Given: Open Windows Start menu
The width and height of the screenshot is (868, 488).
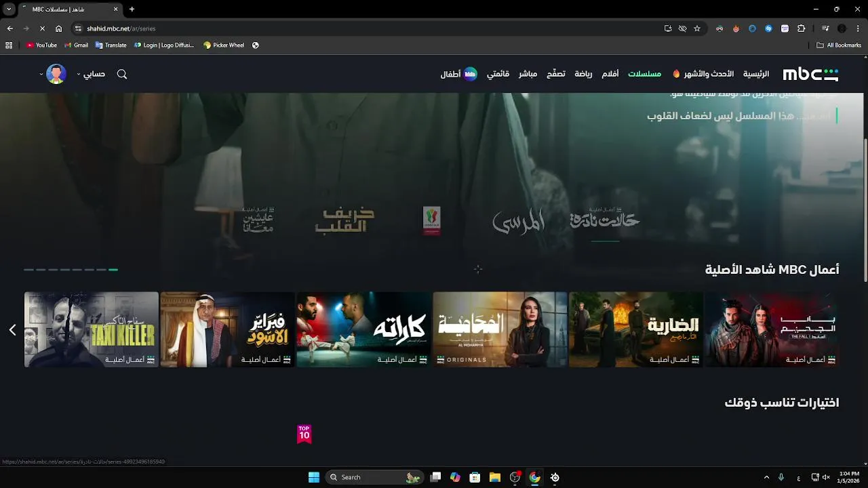Looking at the screenshot, I should 314,477.
